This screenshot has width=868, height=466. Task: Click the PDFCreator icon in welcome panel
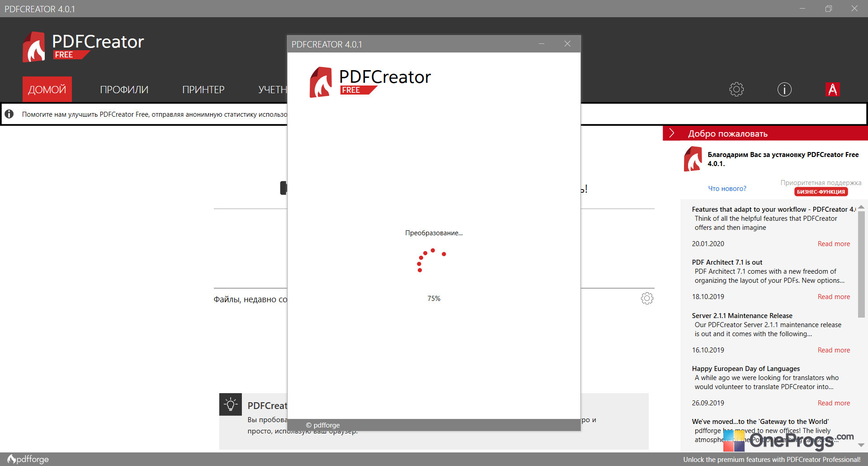click(693, 159)
